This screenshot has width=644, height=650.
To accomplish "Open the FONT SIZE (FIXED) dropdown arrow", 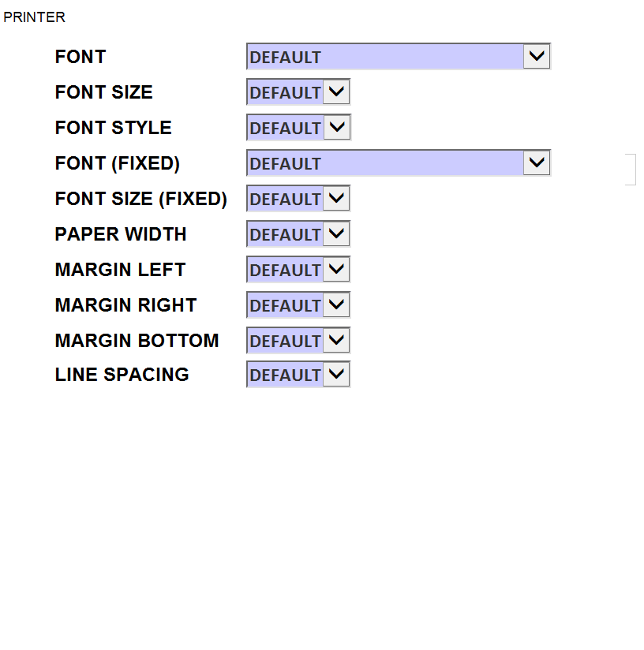I will click(x=336, y=199).
